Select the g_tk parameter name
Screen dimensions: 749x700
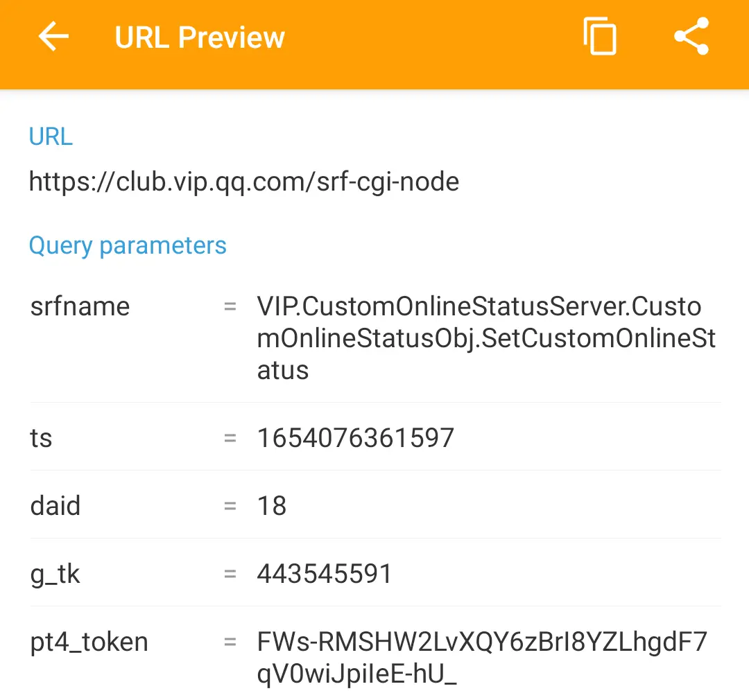click(55, 575)
